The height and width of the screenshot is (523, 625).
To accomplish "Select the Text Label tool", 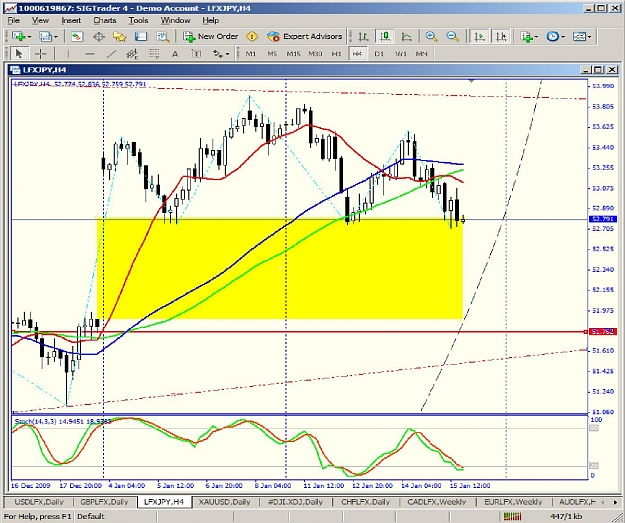I will (196, 53).
